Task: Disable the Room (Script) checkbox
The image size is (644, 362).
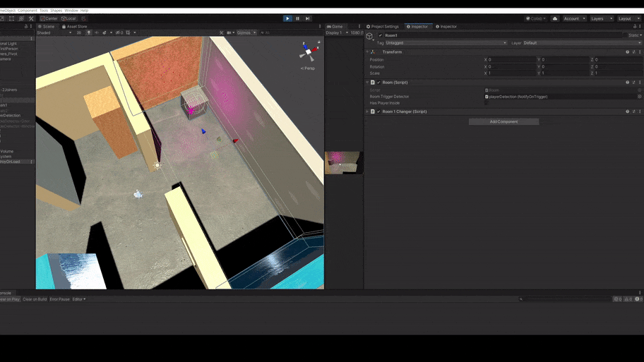Action: [378, 83]
